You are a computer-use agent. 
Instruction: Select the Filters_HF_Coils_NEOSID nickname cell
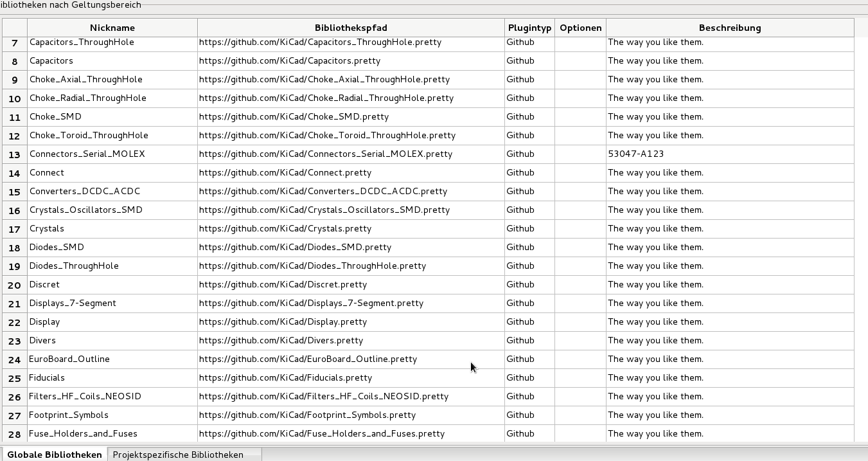point(112,397)
